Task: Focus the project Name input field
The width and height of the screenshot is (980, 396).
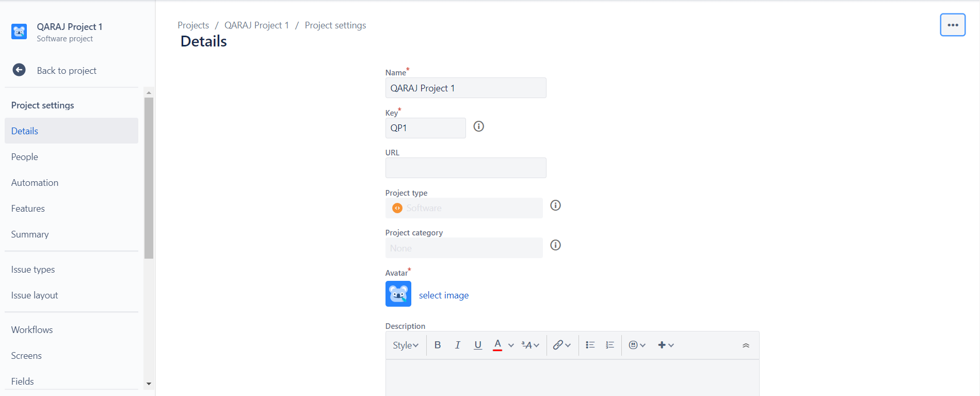Action: click(465, 88)
